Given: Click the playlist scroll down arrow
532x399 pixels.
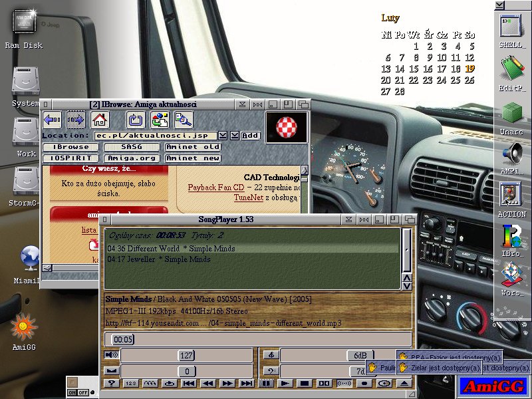Looking at the screenshot, I should point(407,286).
